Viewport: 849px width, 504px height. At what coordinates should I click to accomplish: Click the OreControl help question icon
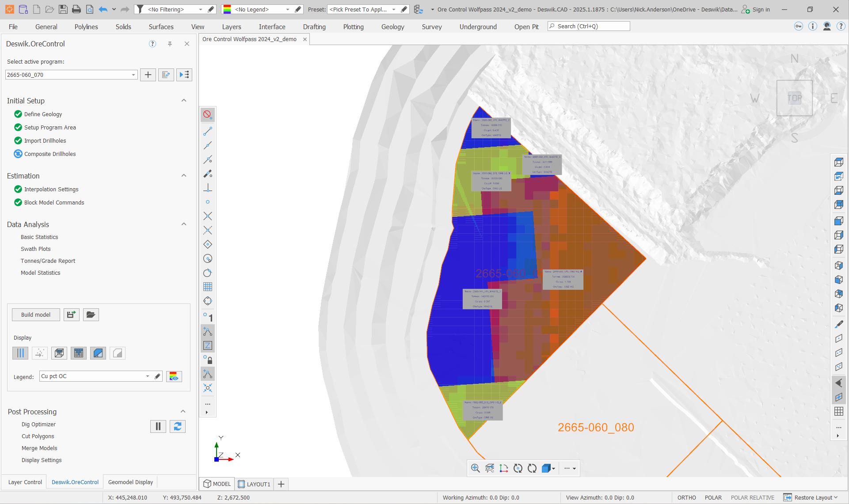[152, 44]
